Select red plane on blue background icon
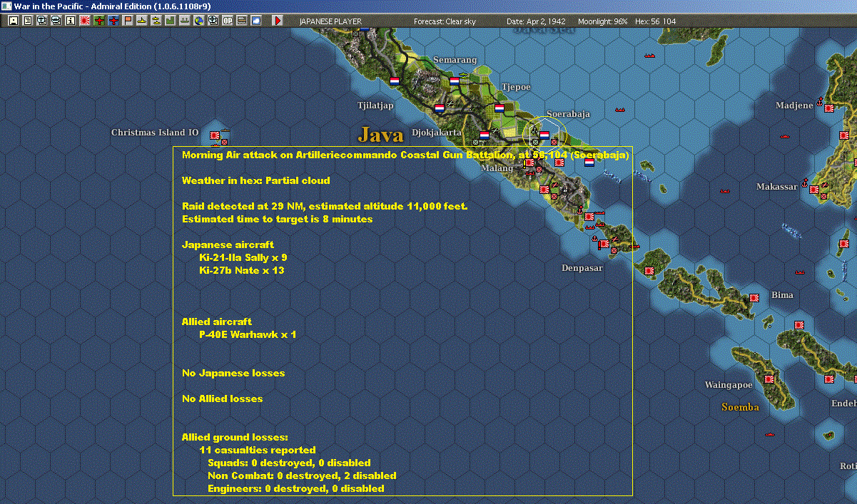This screenshot has height=504, width=857. click(114, 21)
